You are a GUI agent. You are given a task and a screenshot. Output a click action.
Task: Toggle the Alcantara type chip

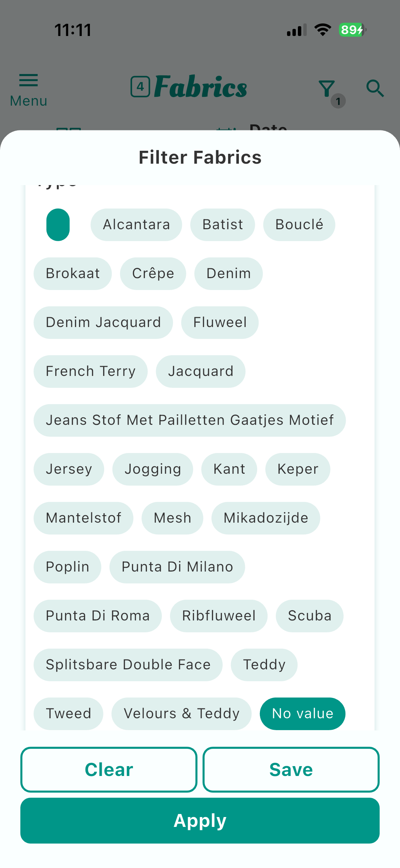pos(136,224)
